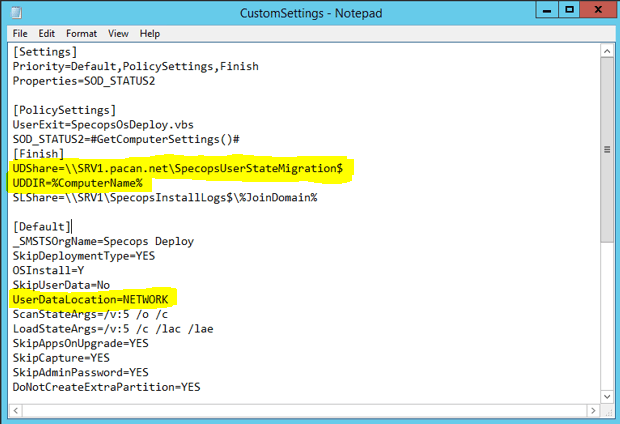
Task: Open the Format menu
Action: [81, 34]
